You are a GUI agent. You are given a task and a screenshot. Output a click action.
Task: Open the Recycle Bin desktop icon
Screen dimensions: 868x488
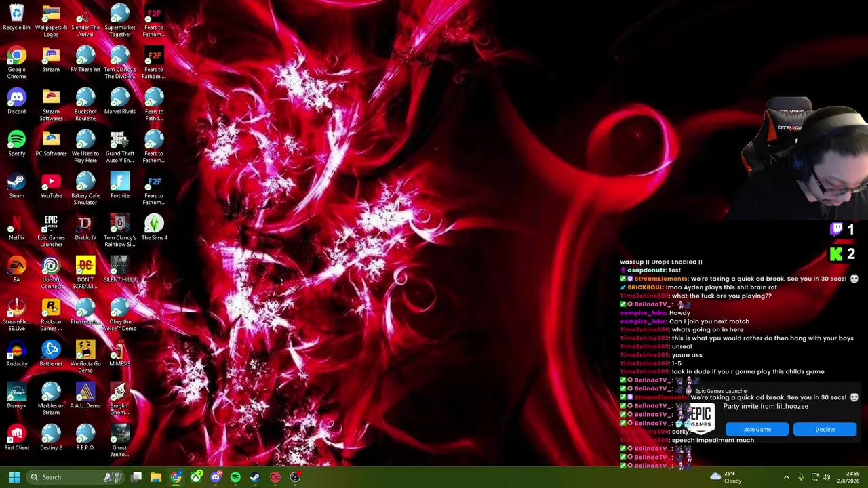16,18
